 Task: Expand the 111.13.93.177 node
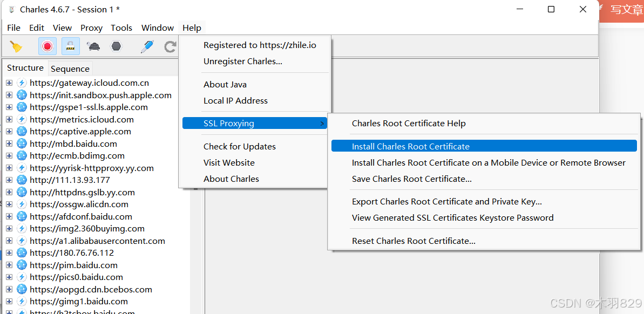tap(9, 180)
